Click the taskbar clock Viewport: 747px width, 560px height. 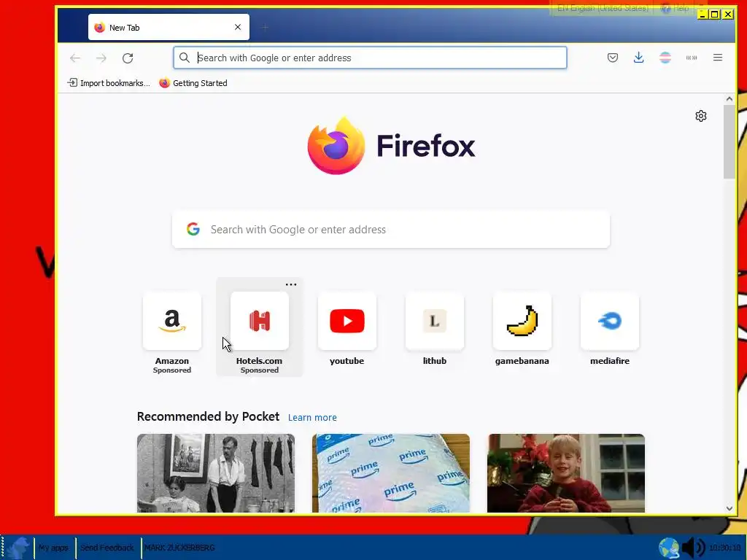[724, 548]
